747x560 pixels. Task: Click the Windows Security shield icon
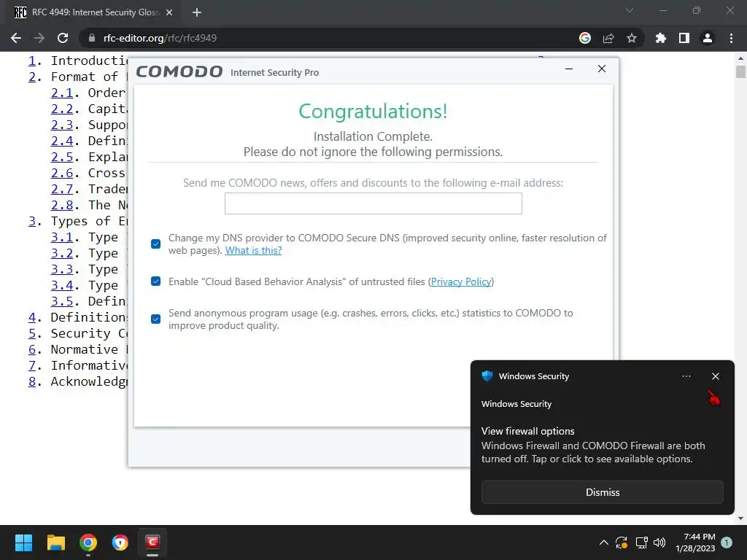point(487,376)
